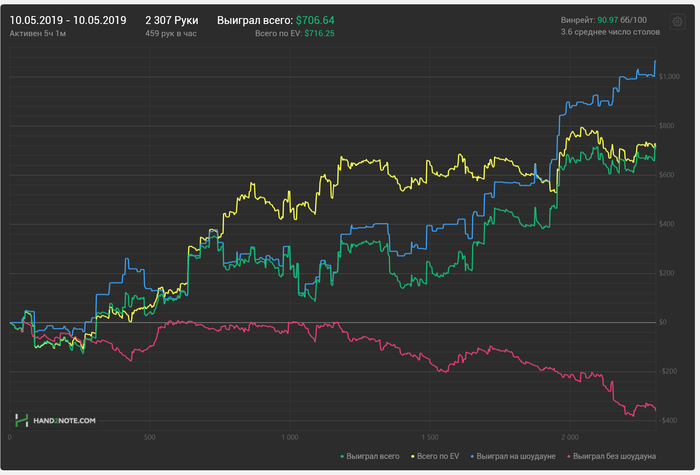Click the EV total value $716.25
This screenshot has width=700, height=475.
320,33
